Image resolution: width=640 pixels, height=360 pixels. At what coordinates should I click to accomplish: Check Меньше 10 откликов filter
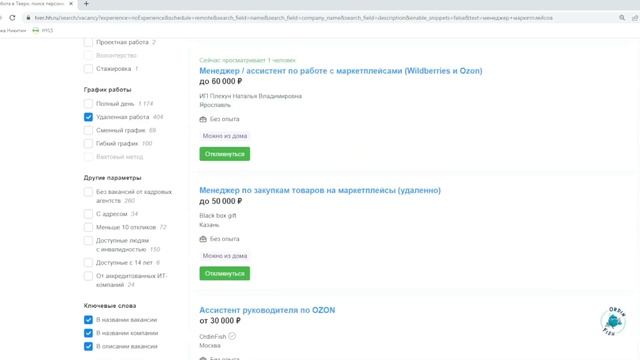pyautogui.click(x=88, y=227)
